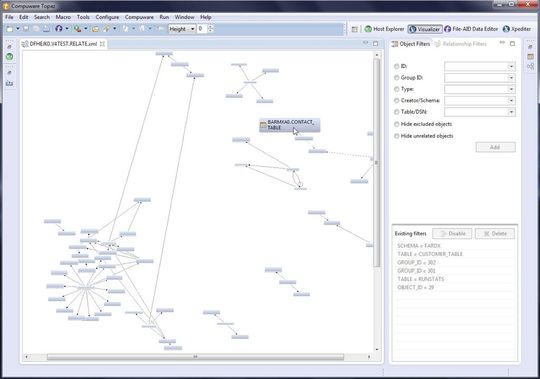Click the Add filter button
540x379 pixels.
[x=495, y=147]
